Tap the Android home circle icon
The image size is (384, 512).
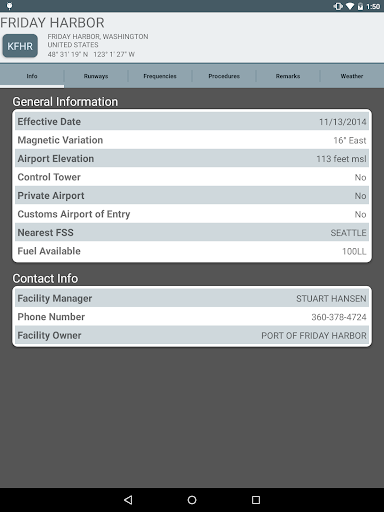click(192, 500)
